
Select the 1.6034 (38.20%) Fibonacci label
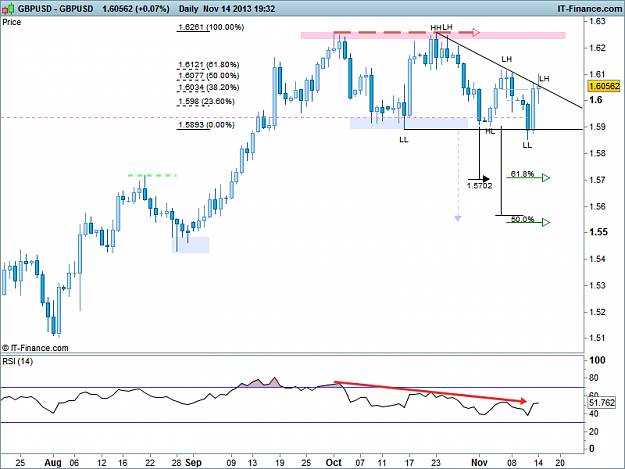[208, 87]
